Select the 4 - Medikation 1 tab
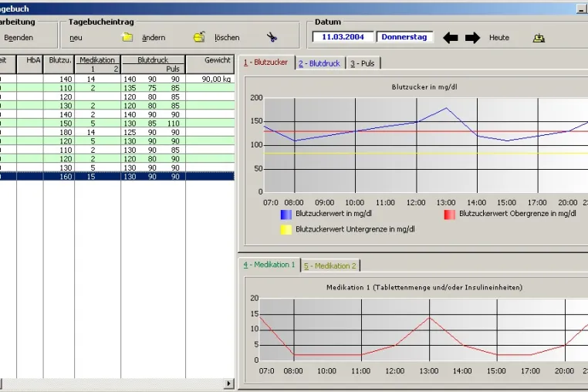Viewport: 588px width, 392px height. click(269, 265)
